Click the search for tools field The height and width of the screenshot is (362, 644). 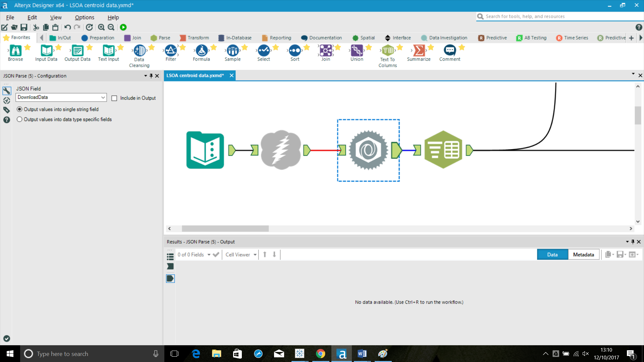[560, 16]
